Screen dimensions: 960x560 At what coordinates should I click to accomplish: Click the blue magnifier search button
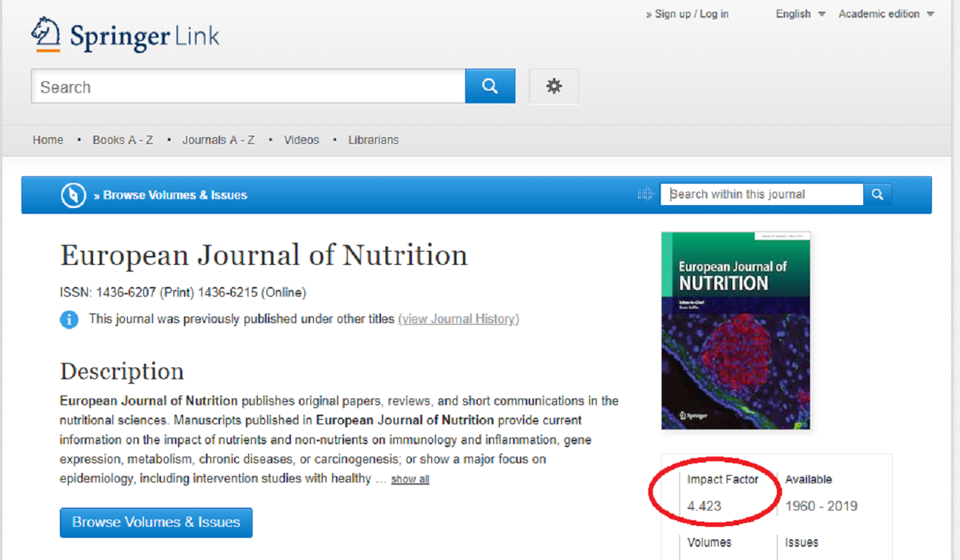[490, 86]
